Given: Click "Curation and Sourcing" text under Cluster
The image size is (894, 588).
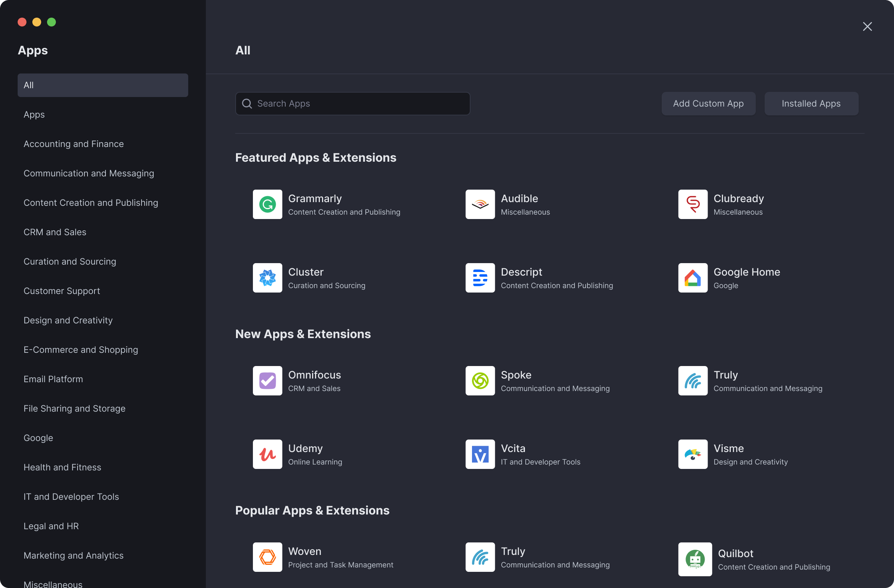Looking at the screenshot, I should click(x=326, y=286).
